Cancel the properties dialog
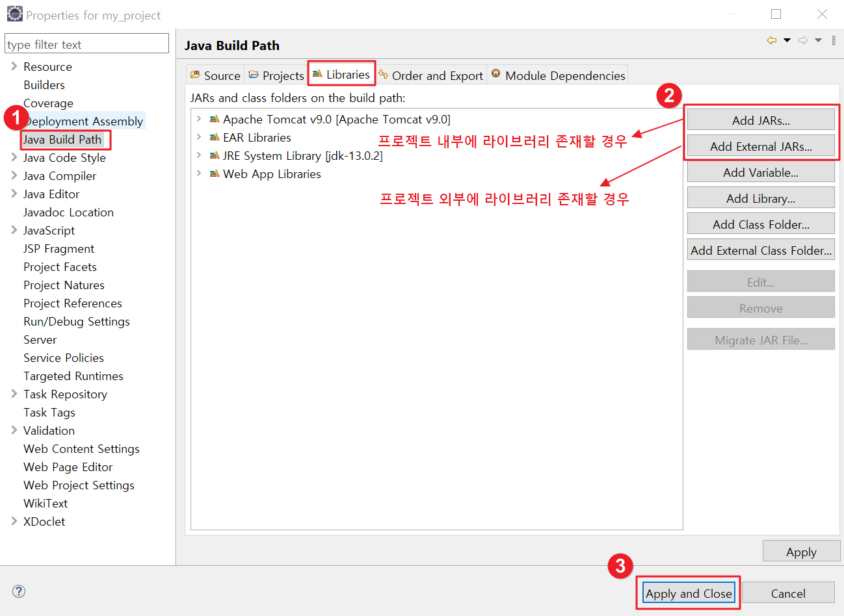The image size is (844, 616). [x=788, y=593]
